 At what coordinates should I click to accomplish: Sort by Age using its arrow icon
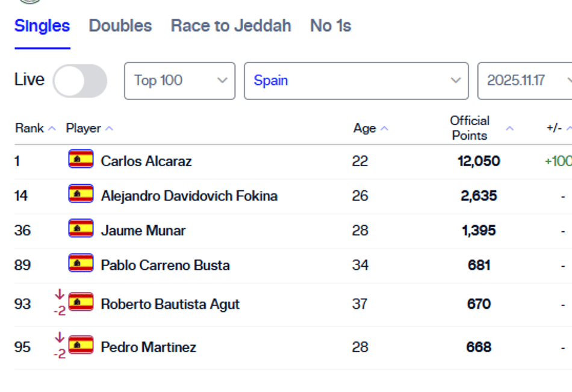(385, 128)
